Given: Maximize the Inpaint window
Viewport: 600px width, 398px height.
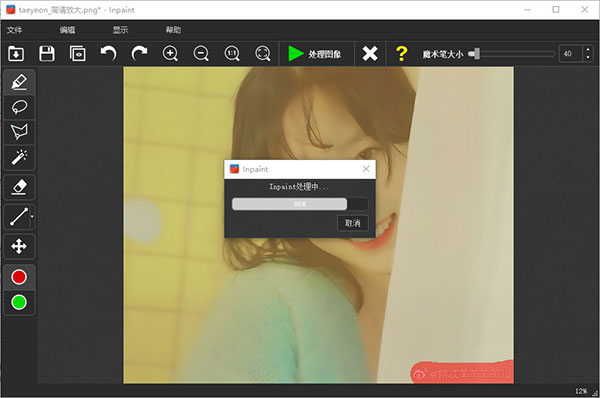Looking at the screenshot, I should (556, 10).
